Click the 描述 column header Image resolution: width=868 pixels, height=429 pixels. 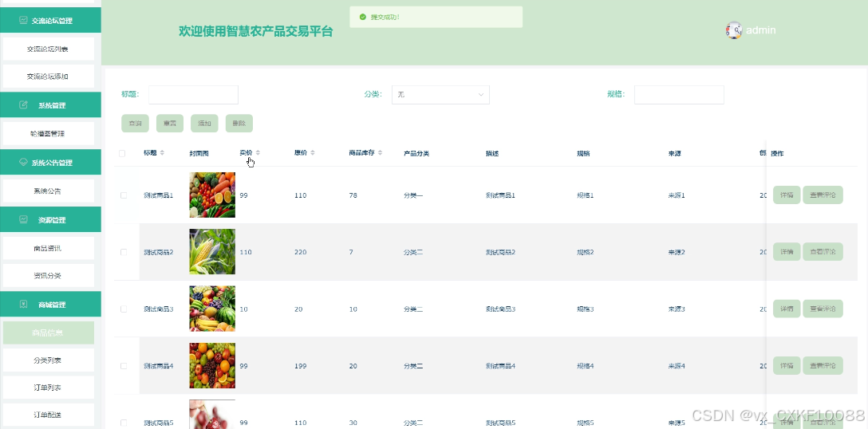pos(492,153)
